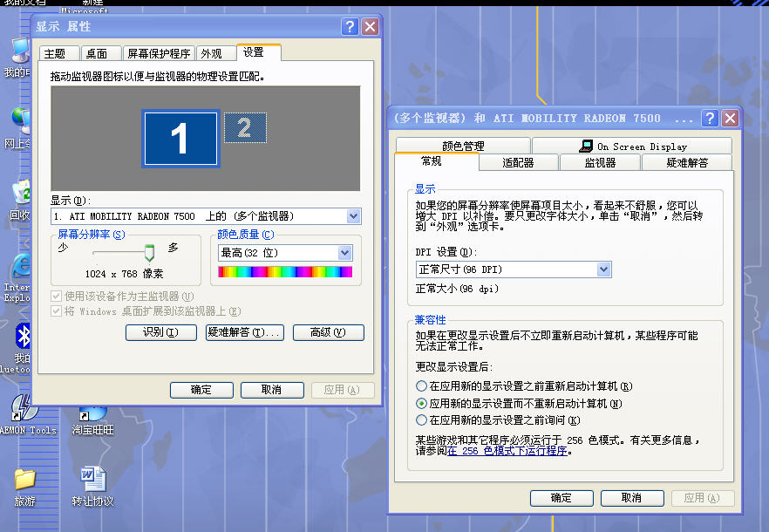Image resolution: width=769 pixels, height=532 pixels.
Task: Switch to the 屏幕保护程序 tab
Action: [159, 53]
